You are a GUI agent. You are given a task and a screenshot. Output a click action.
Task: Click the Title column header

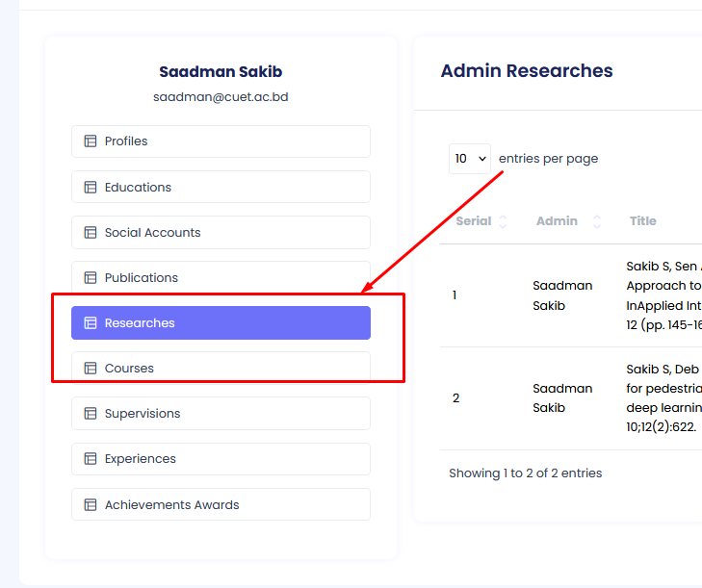tap(643, 221)
